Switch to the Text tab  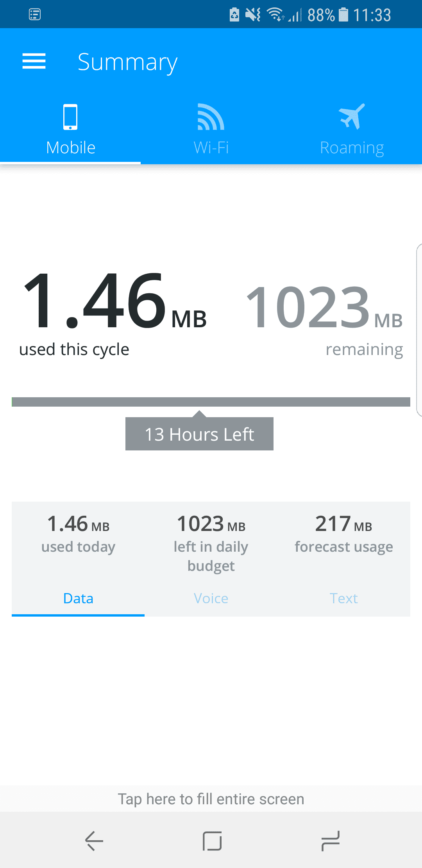(x=344, y=598)
